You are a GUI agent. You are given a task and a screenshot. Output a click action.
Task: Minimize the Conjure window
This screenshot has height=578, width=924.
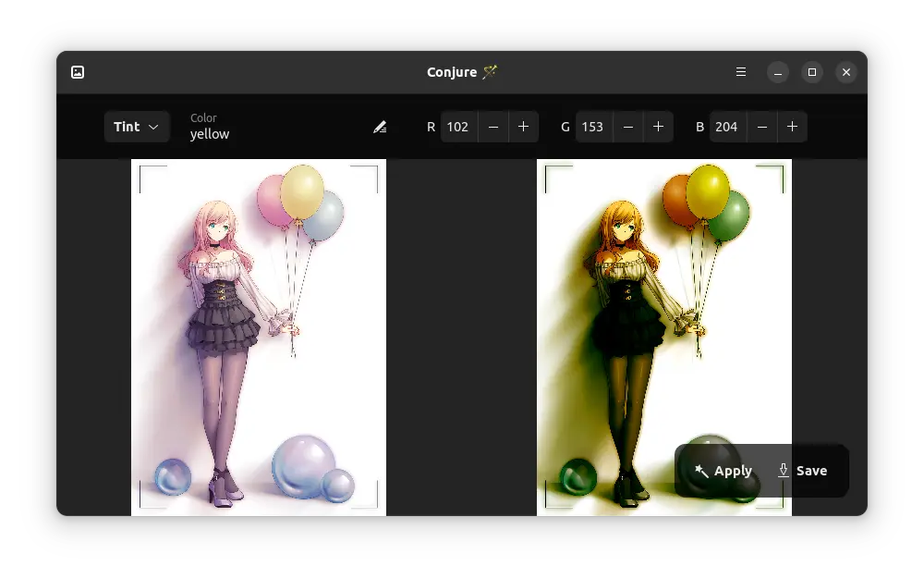tap(778, 72)
